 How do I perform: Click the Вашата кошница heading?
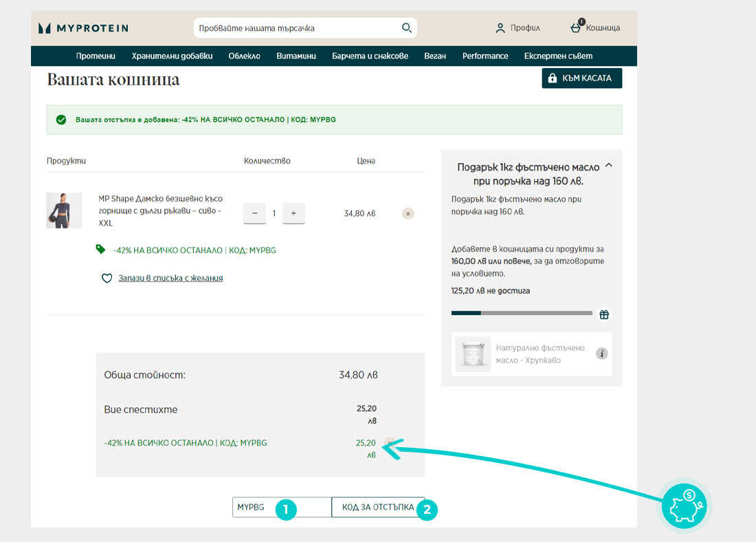tap(113, 79)
